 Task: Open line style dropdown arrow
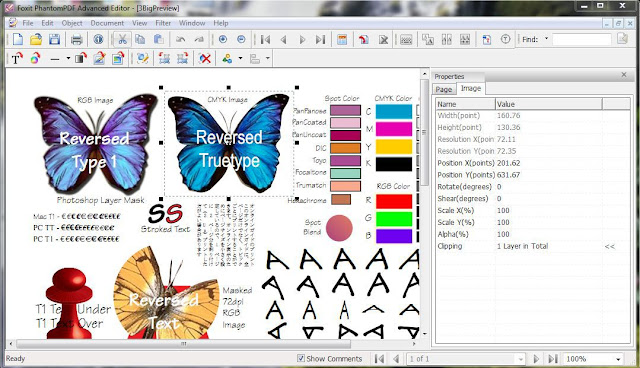coord(68,58)
